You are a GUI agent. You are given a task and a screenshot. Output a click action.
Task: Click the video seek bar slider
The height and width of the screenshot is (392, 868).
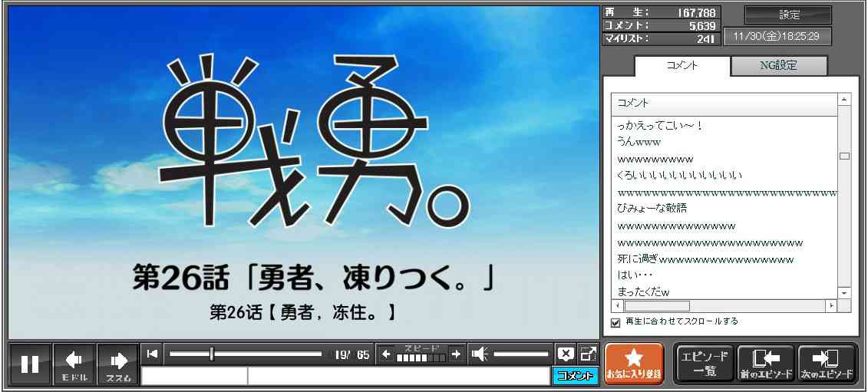246,354
